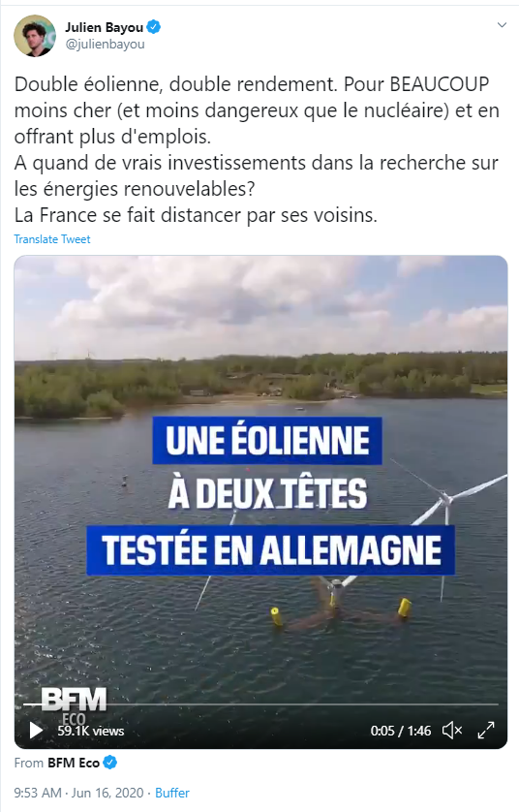Expand video to fullscreen
The width and height of the screenshot is (519, 812).
click(x=486, y=731)
